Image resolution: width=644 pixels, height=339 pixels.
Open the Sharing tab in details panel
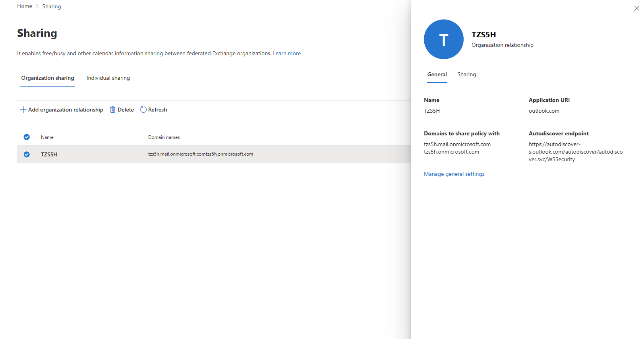click(x=466, y=74)
